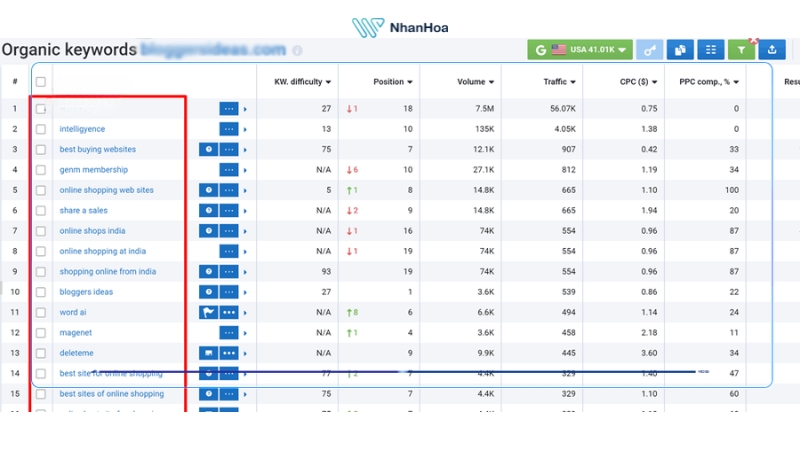Image resolution: width=800 pixels, height=450 pixels.
Task: Open the three-dots menu for magenet
Action: click(229, 333)
